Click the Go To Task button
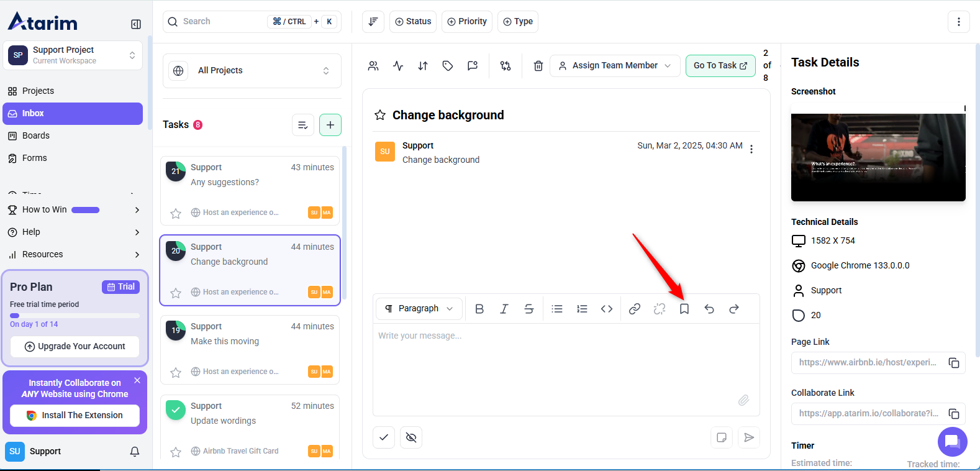980x471 pixels. coord(720,66)
